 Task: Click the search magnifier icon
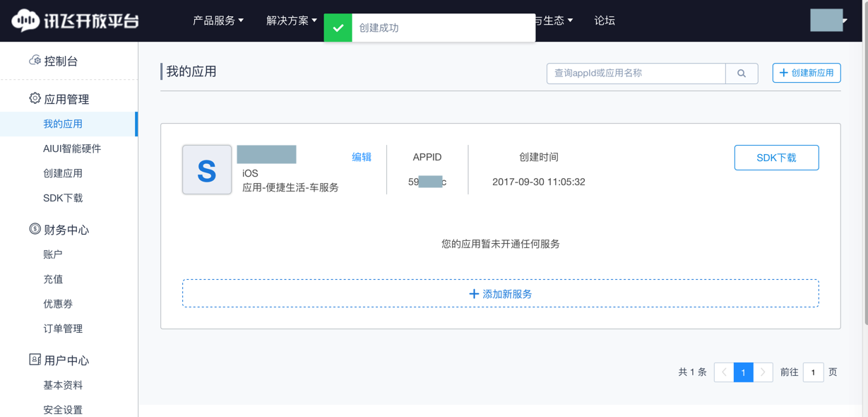pos(742,74)
